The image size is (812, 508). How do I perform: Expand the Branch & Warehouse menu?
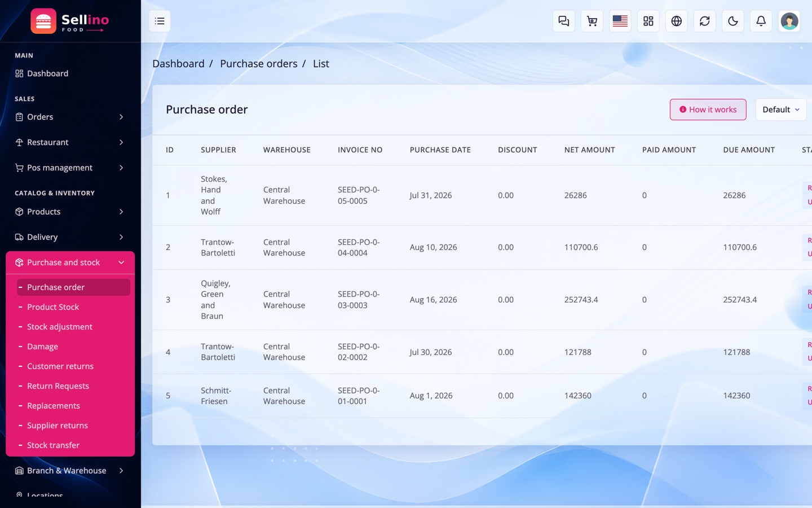70,471
